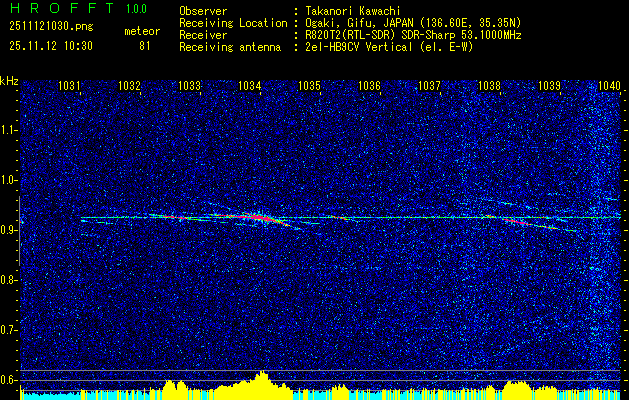The height and width of the screenshot is (400, 629).
Task: Click the 1.0 kHz frequency label
Action: [9, 180]
